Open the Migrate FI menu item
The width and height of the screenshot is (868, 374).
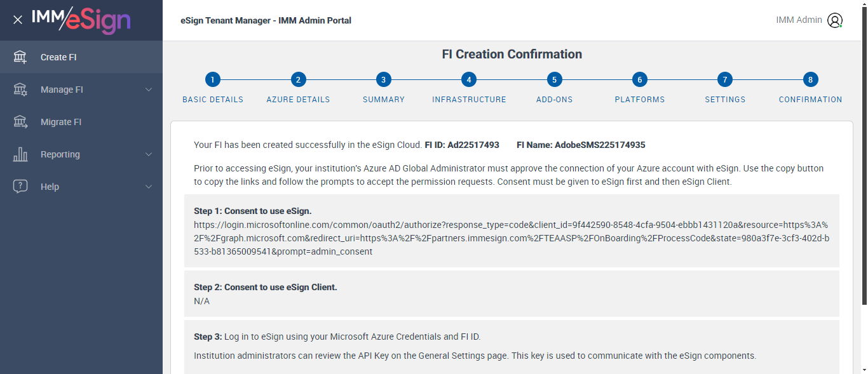pos(61,122)
